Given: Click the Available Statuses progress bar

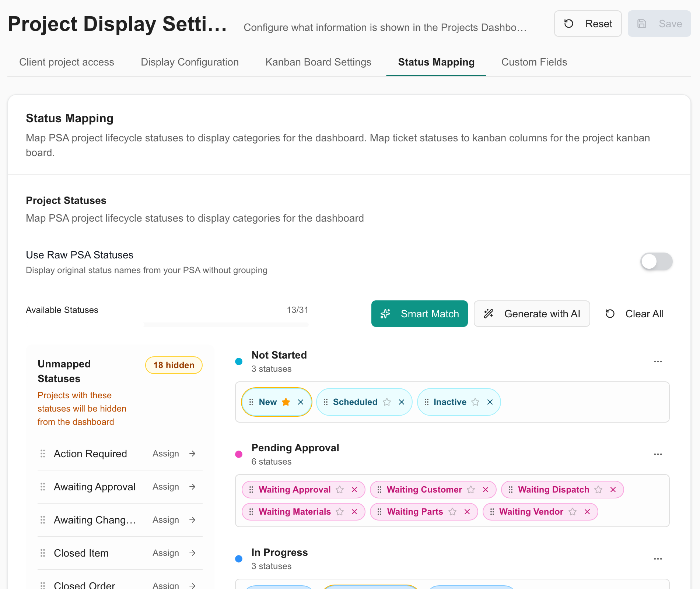Looking at the screenshot, I should [x=226, y=325].
